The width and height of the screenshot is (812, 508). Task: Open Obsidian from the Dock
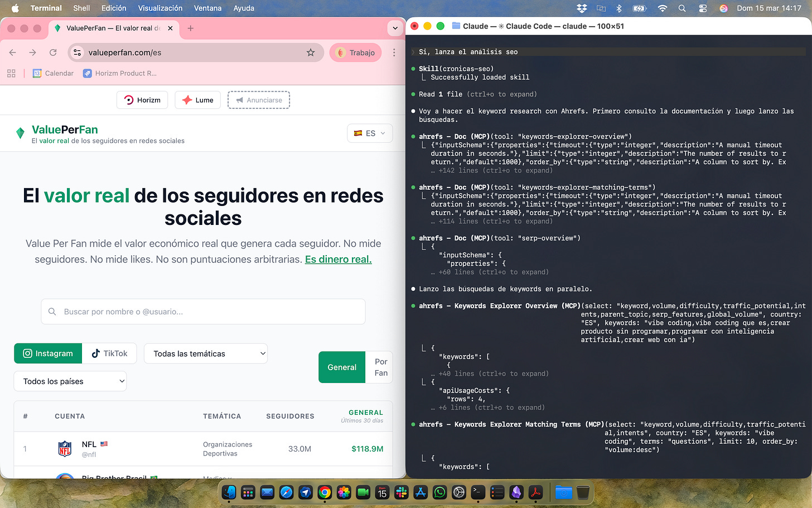point(516,492)
